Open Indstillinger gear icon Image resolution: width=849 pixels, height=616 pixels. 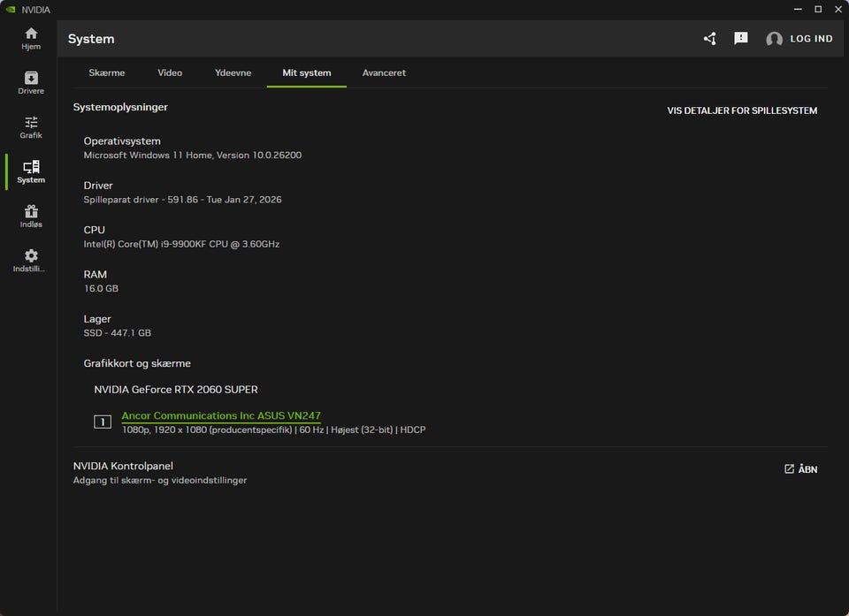tap(31, 255)
